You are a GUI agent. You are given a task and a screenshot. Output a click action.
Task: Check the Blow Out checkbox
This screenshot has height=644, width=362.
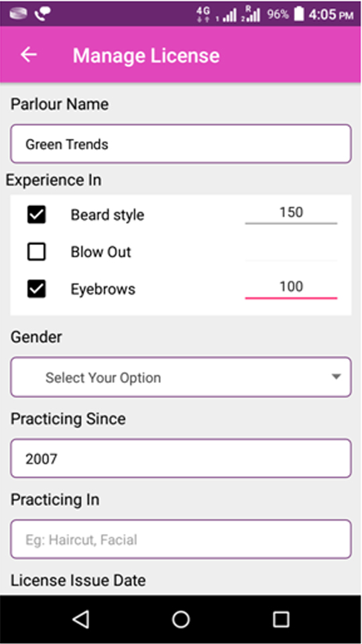point(36,252)
